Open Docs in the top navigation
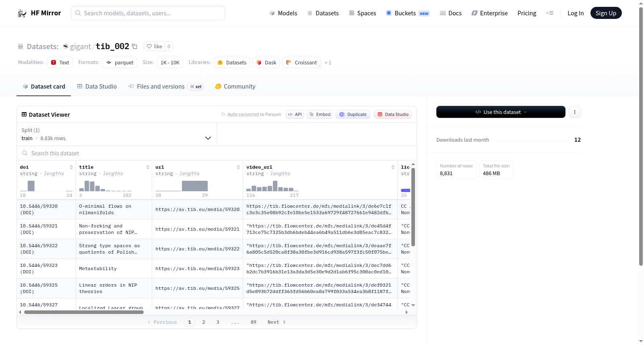Viewport: 644px width, 345px height. pos(451,13)
